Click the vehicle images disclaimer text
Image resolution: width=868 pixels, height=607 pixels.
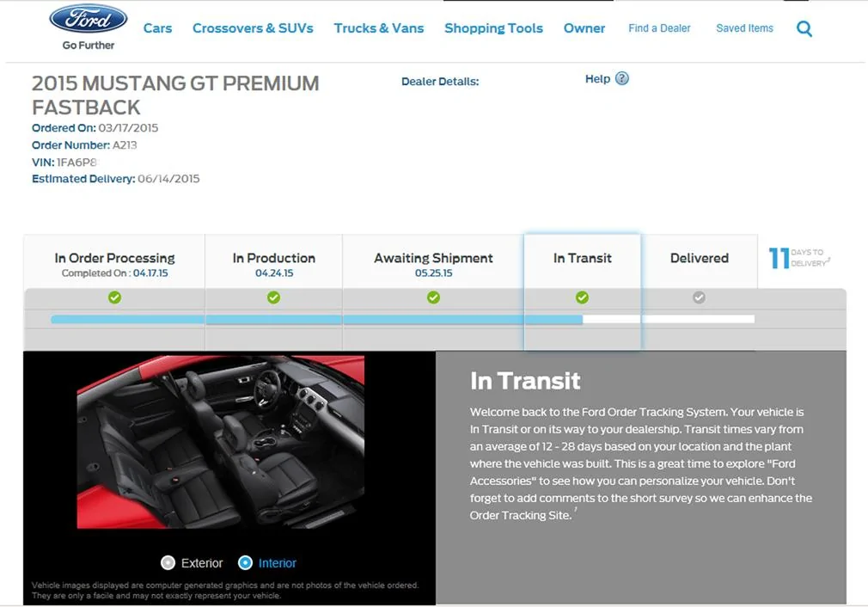[225, 591]
